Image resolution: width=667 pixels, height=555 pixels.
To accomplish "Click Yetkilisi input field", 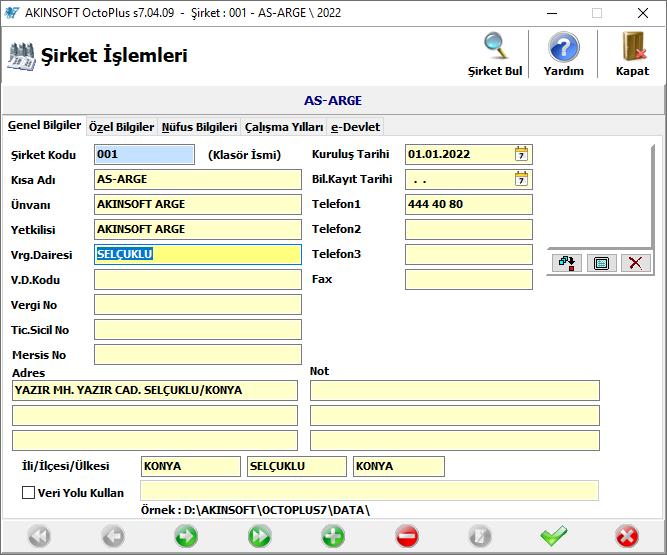I will coord(198,229).
